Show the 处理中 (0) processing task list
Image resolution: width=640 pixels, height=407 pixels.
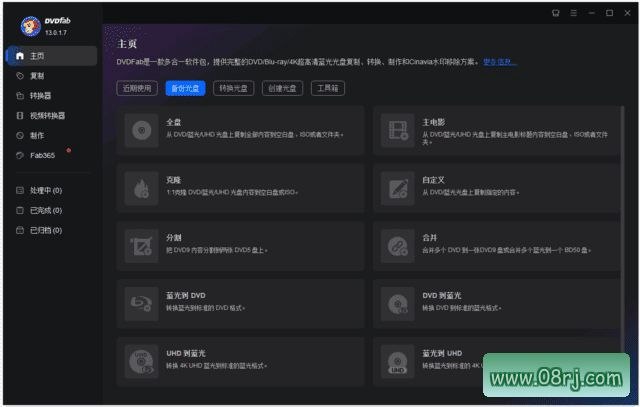pos(51,190)
